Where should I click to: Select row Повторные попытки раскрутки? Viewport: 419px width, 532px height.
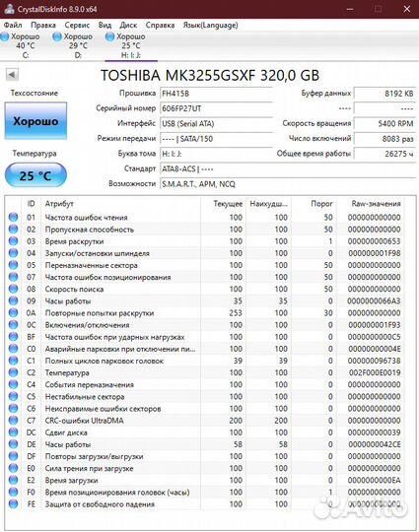point(205,313)
